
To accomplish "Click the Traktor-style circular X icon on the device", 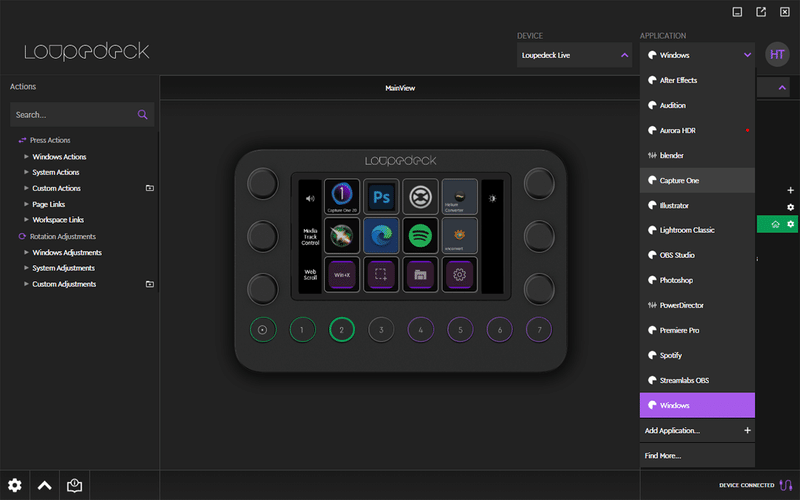I will (x=420, y=196).
